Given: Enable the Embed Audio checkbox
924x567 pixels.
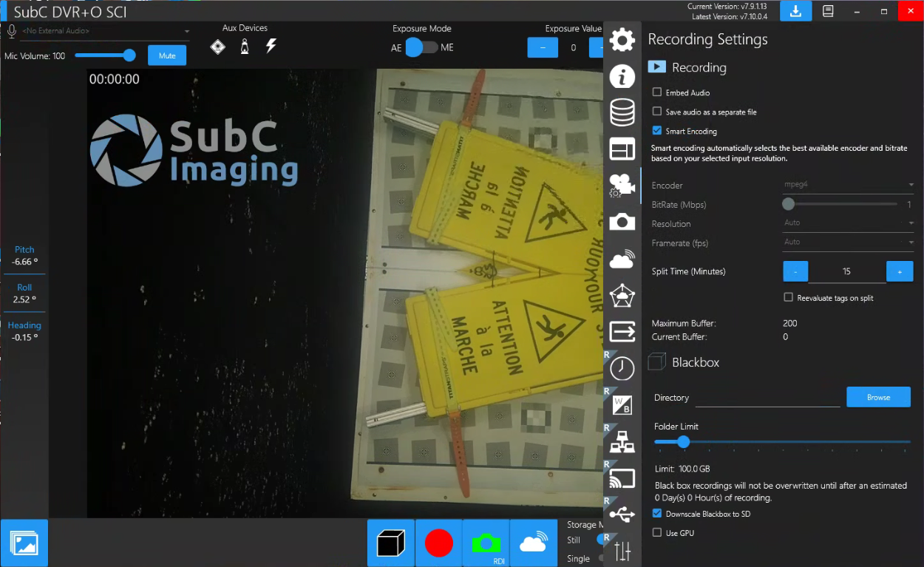Looking at the screenshot, I should (657, 93).
